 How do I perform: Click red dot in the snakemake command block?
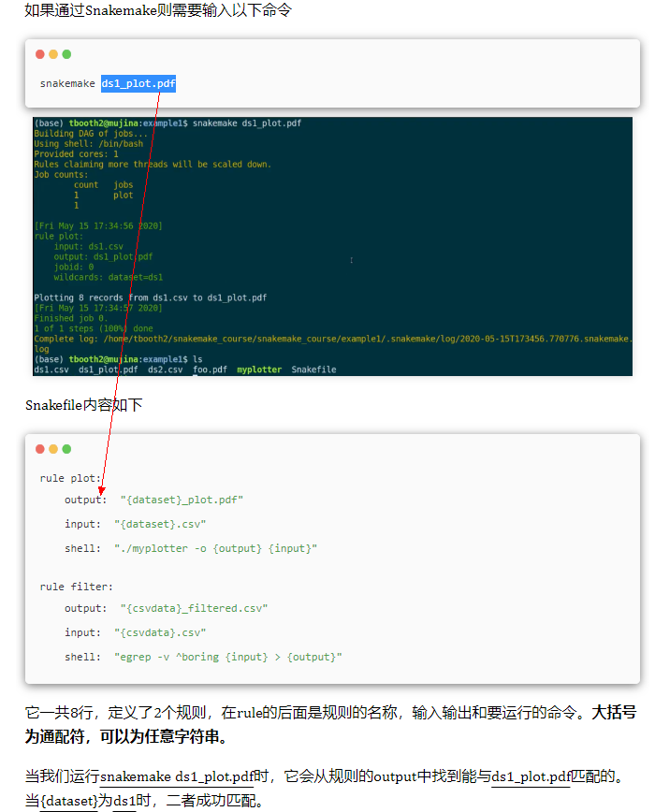click(x=40, y=54)
